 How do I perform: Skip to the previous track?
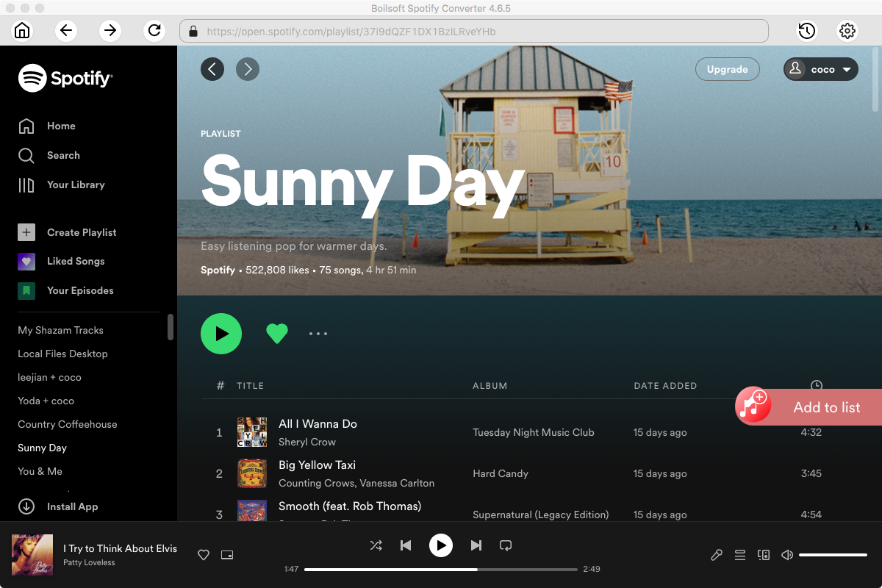(406, 545)
